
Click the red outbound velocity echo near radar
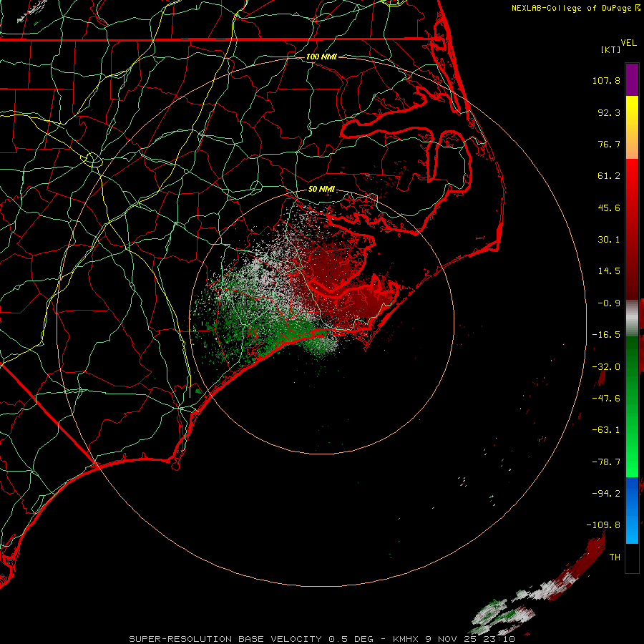pyautogui.click(x=345, y=288)
